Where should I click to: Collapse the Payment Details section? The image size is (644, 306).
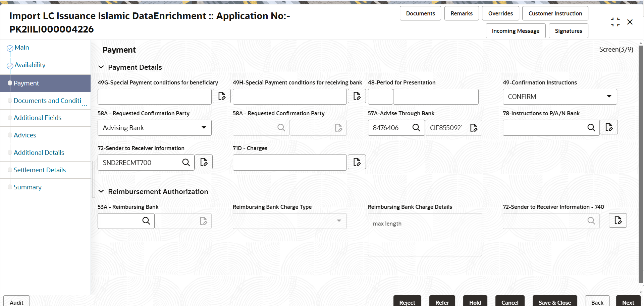tap(101, 67)
